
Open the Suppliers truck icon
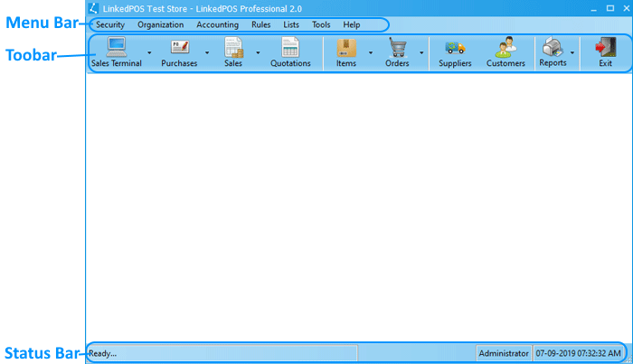tap(455, 48)
